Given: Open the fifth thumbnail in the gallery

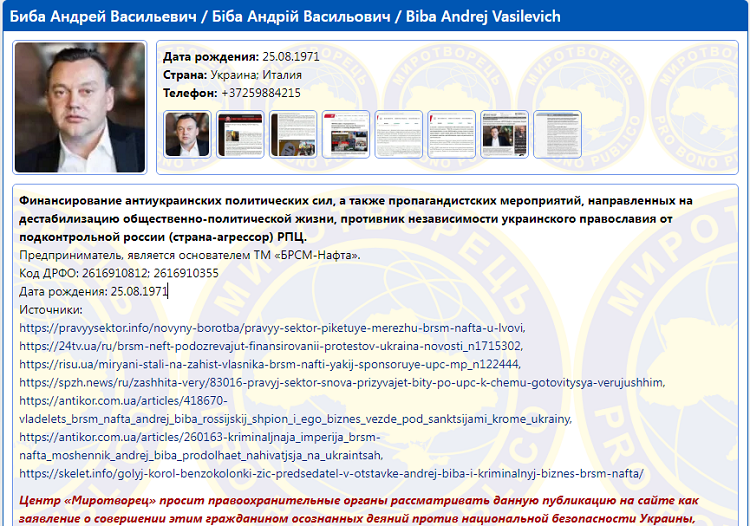Looking at the screenshot, I should 399,134.
